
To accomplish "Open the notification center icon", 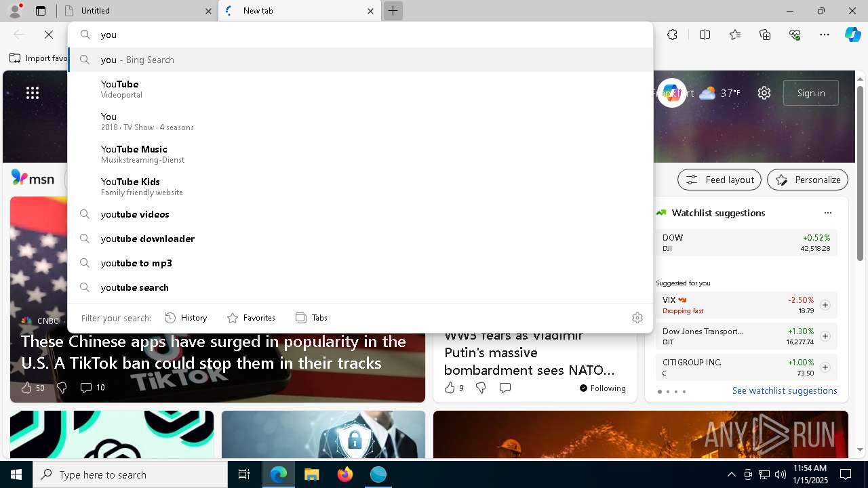I will (846, 474).
